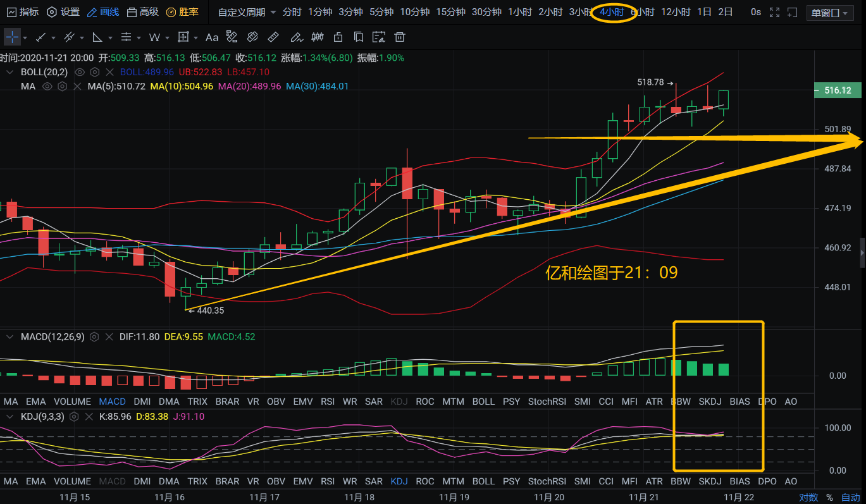This screenshot has height=504, width=866.
Task: Select the Aa text annotation tool
Action: 212,37
